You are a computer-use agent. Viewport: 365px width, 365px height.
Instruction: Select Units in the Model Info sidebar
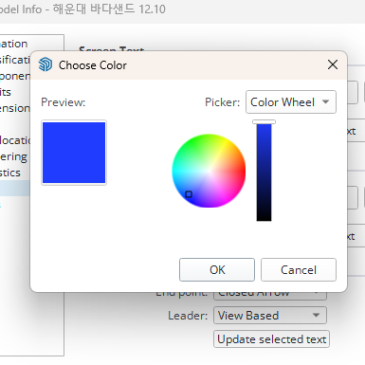pos(6,92)
